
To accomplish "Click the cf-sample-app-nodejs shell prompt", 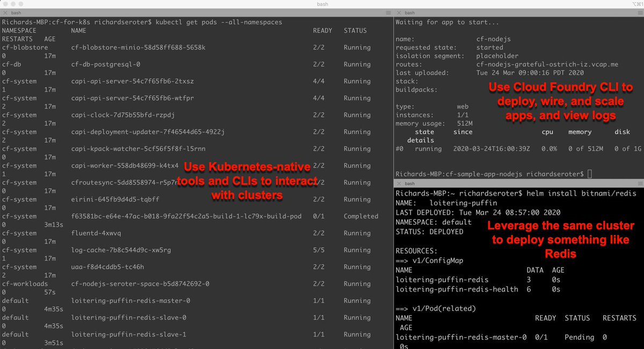I will pyautogui.click(x=489, y=174).
